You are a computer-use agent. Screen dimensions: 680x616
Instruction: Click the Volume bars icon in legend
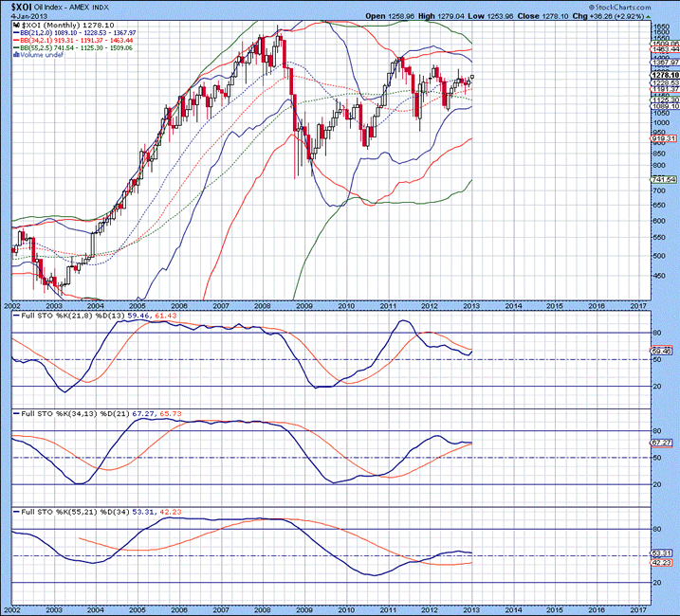16,55
